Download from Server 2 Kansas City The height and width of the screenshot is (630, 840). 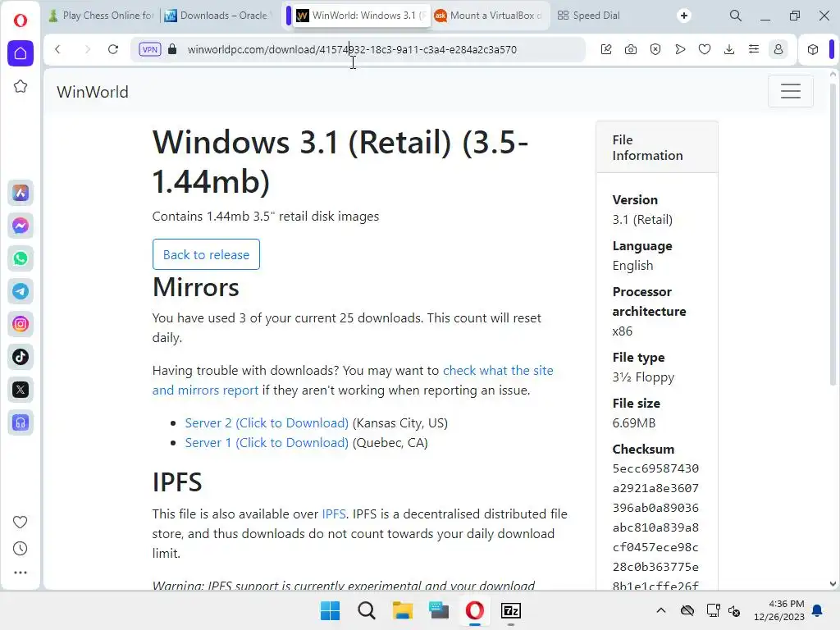[267, 422]
